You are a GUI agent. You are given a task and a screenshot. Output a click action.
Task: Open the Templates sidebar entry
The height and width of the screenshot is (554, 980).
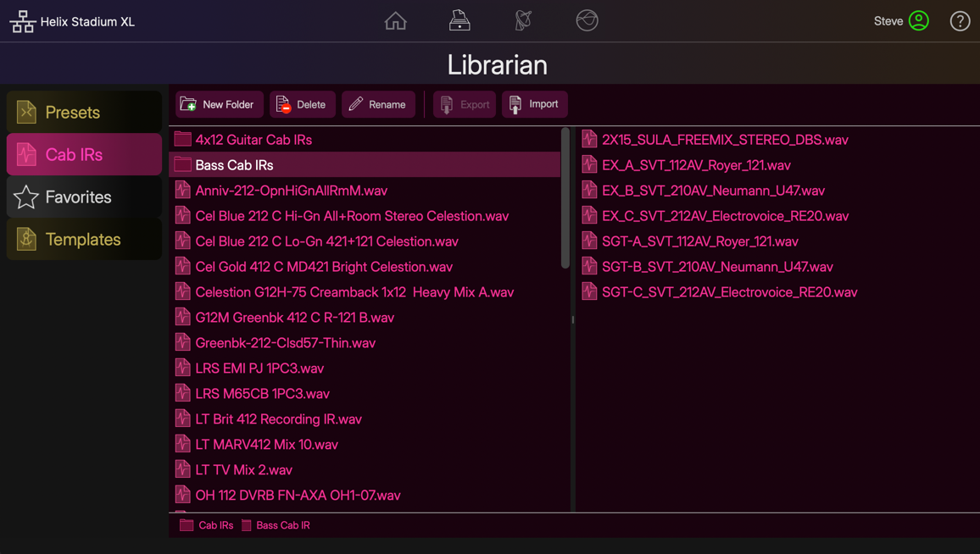84,239
